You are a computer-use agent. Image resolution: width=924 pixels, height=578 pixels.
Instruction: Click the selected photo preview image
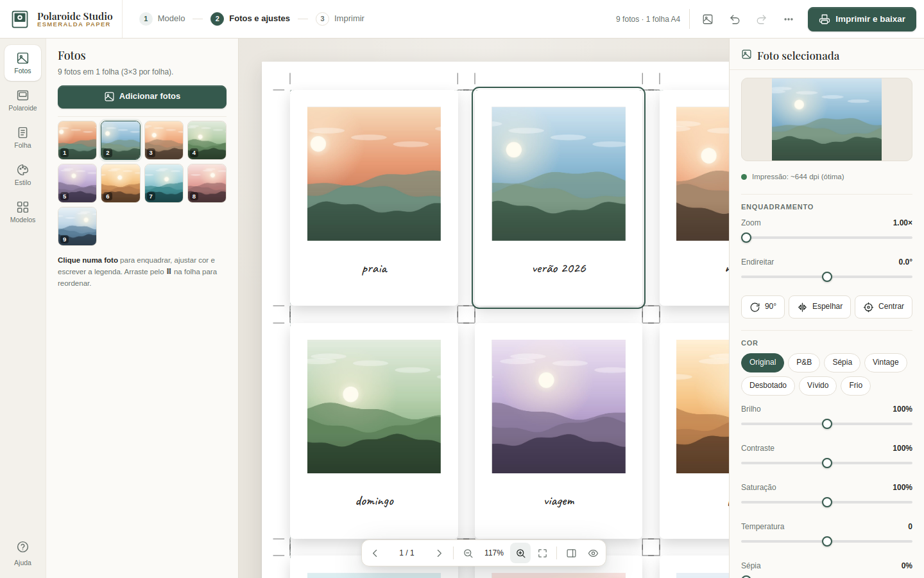(826, 119)
